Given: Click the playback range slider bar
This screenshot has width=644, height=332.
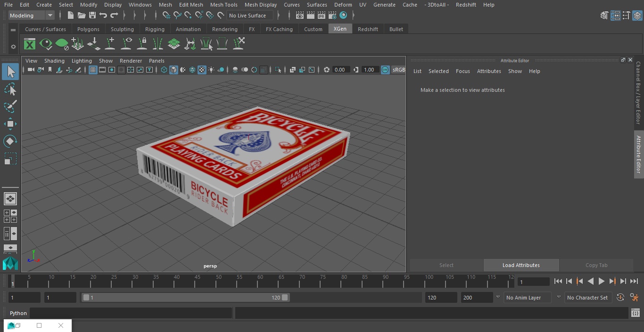Looking at the screenshot, I should point(185,298).
